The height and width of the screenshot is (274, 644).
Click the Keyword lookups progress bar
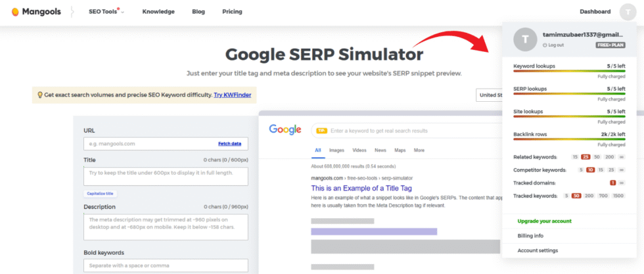569,72
